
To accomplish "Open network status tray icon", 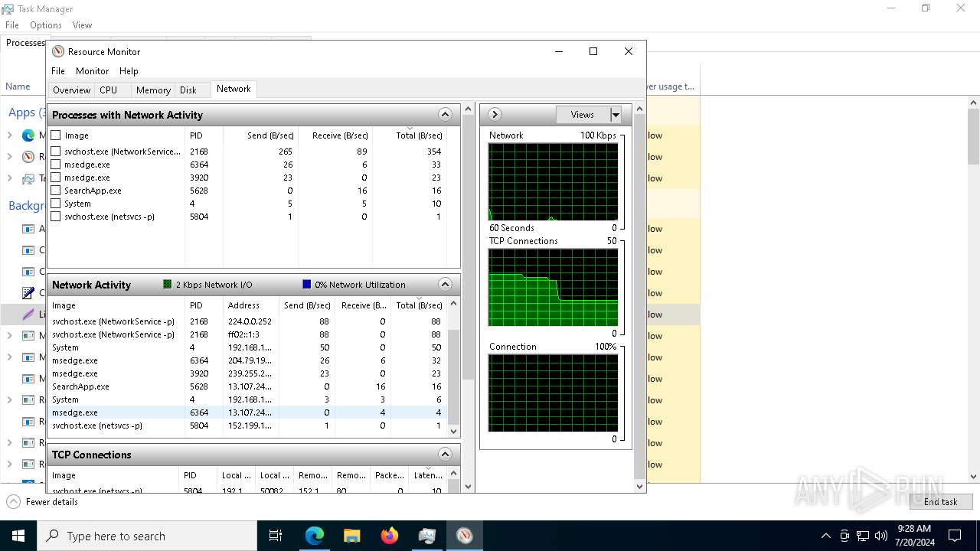I will [x=863, y=536].
